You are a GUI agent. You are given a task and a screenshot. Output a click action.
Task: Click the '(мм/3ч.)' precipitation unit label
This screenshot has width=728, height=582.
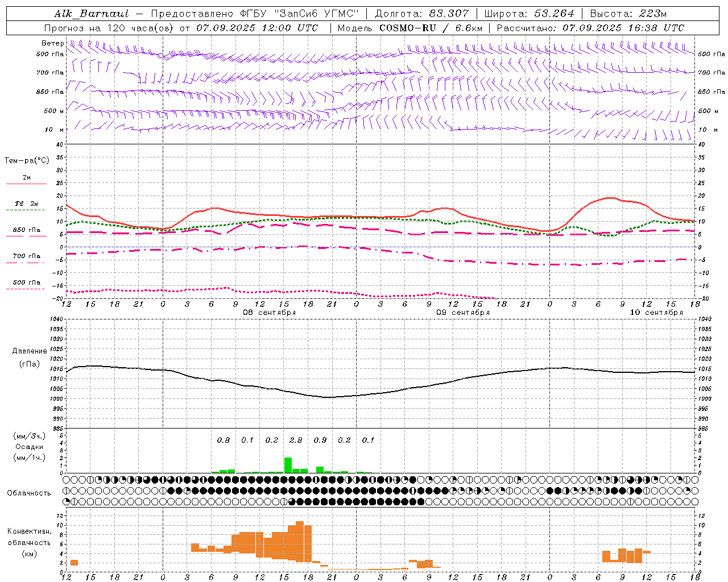point(30,436)
